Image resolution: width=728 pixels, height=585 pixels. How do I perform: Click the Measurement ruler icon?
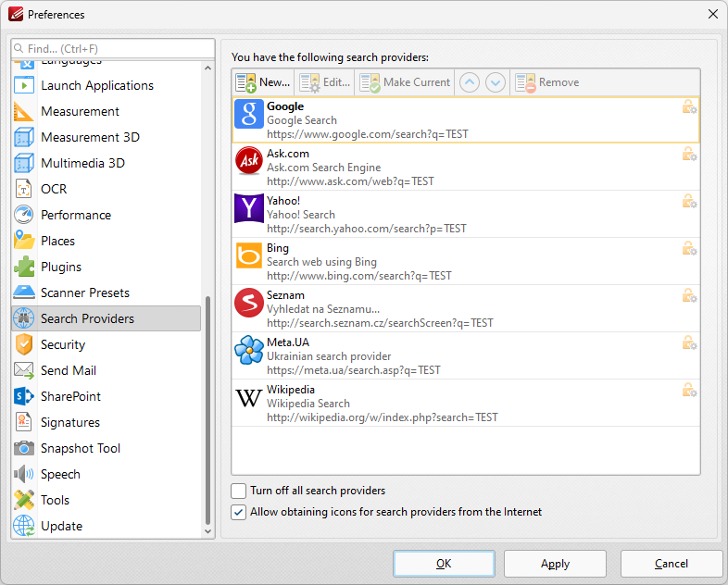click(24, 111)
